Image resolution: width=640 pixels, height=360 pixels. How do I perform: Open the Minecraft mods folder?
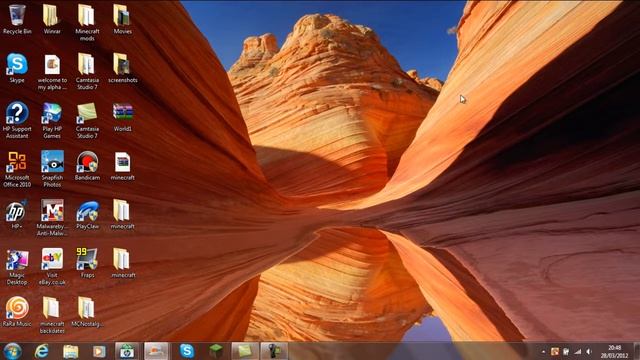pos(87,22)
